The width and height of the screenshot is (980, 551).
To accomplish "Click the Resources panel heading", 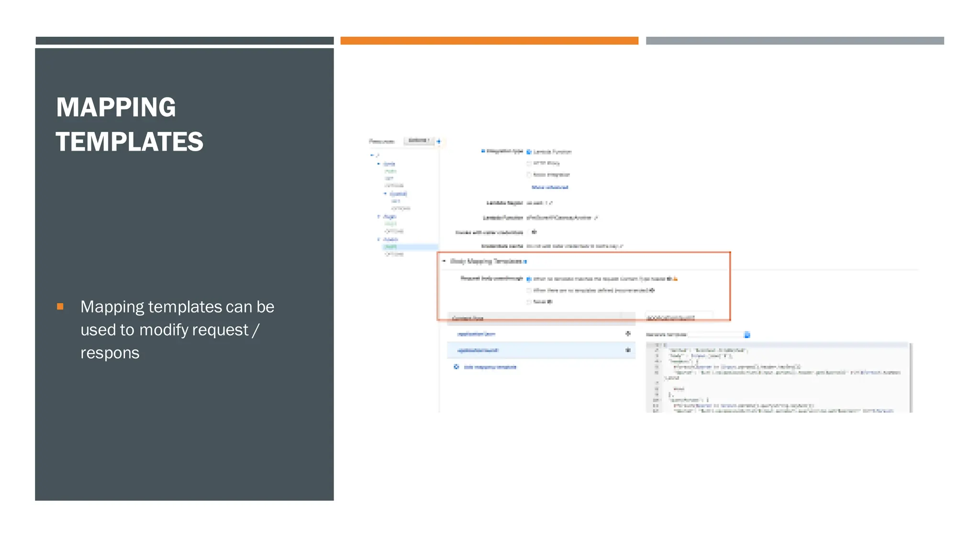I will (x=381, y=142).
